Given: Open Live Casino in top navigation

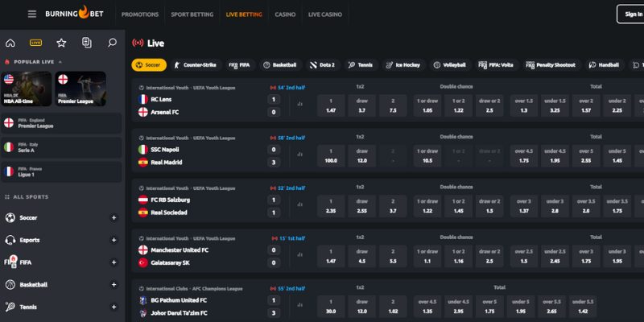Looking at the screenshot, I should tap(325, 14).
